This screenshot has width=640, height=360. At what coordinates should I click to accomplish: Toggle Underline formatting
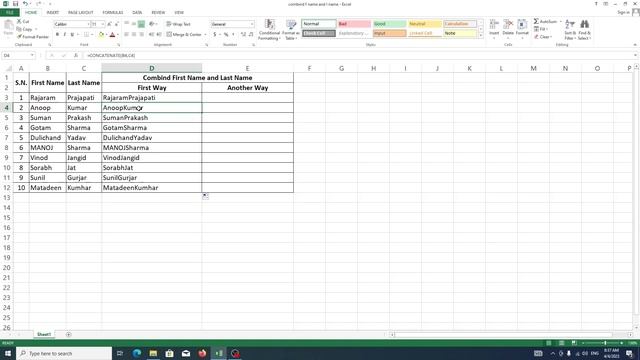pyautogui.click(x=72, y=35)
